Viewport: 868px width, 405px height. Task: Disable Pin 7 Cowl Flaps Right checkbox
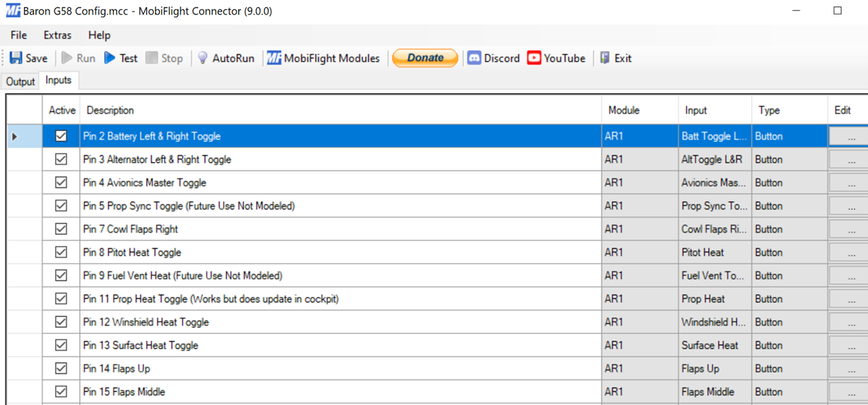tap(61, 229)
